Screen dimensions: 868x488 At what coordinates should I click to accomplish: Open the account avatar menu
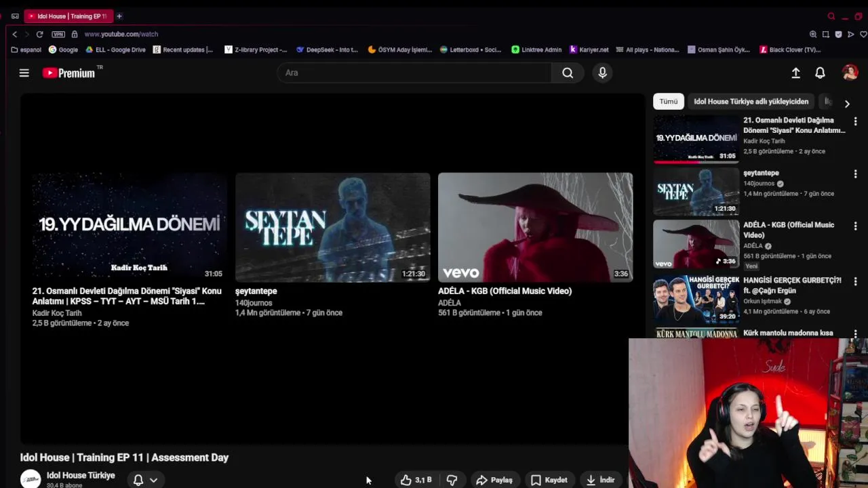click(850, 73)
